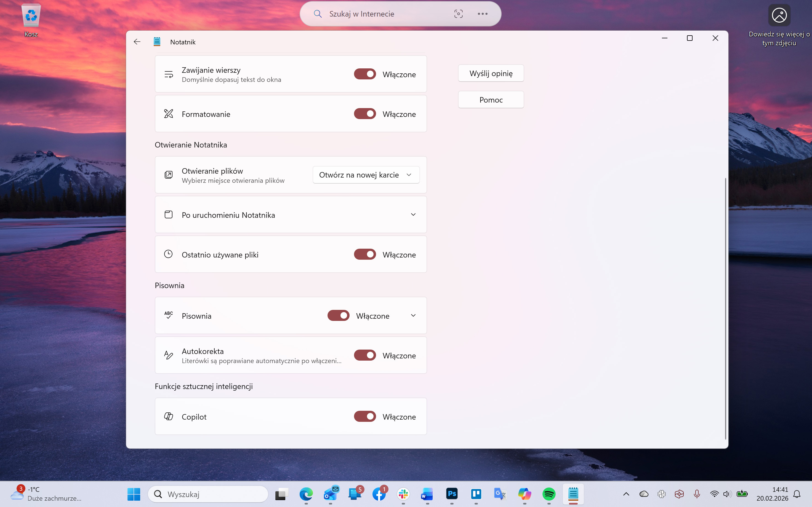Open Photoshop from the taskbar
This screenshot has width=812, height=507.
pyautogui.click(x=452, y=494)
